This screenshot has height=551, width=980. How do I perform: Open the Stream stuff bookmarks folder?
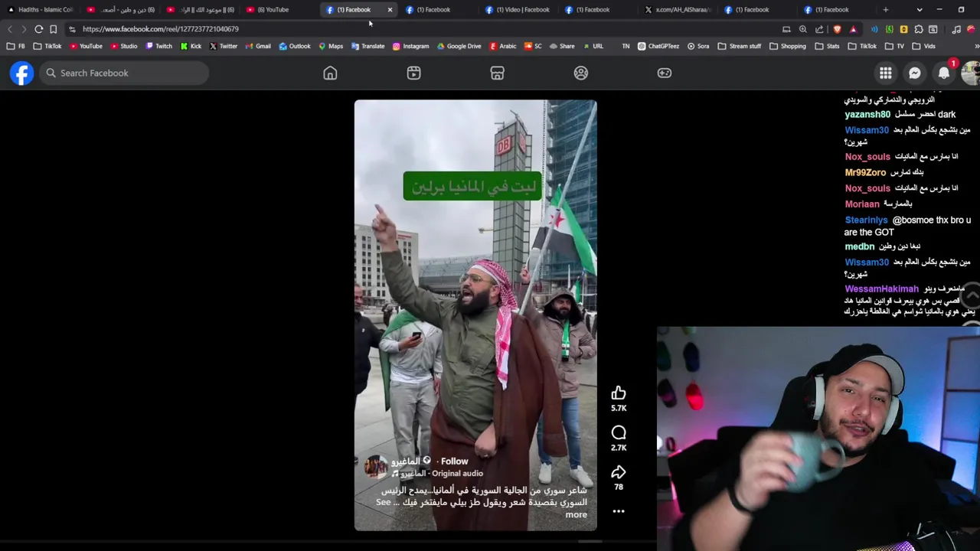(739, 46)
